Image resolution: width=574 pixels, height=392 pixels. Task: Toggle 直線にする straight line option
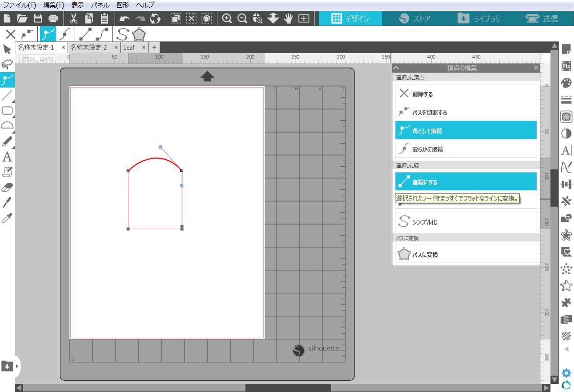coord(466,182)
